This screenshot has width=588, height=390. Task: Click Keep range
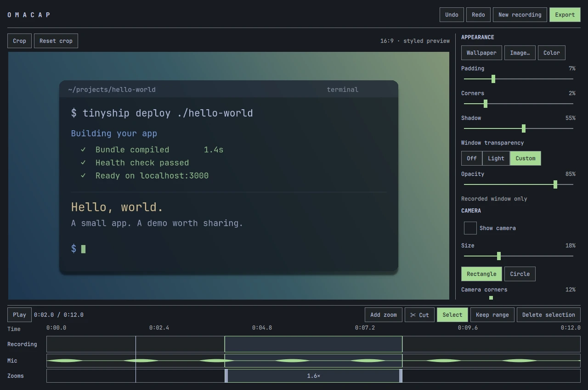[492, 315]
